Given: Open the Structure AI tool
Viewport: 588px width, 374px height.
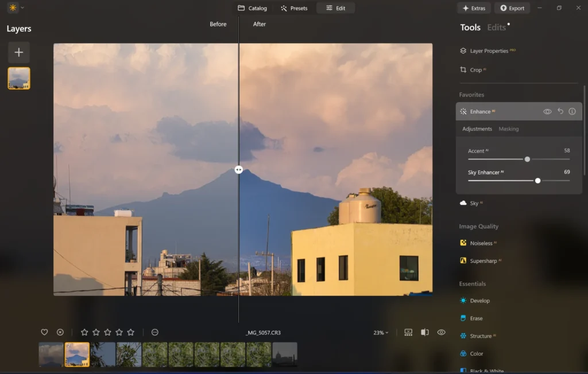Looking at the screenshot, I should (x=483, y=336).
